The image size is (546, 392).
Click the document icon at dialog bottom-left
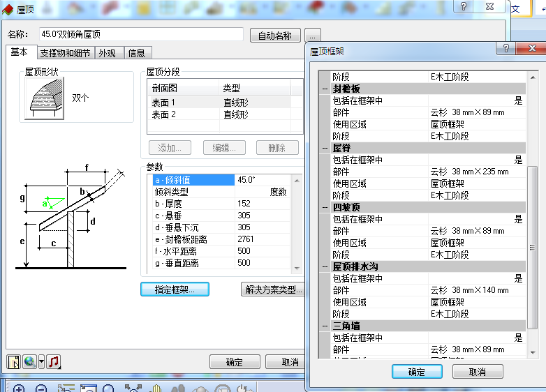13,361
